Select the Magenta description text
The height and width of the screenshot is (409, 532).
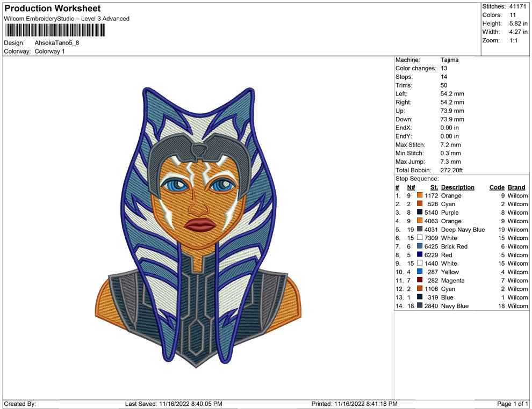452,280
